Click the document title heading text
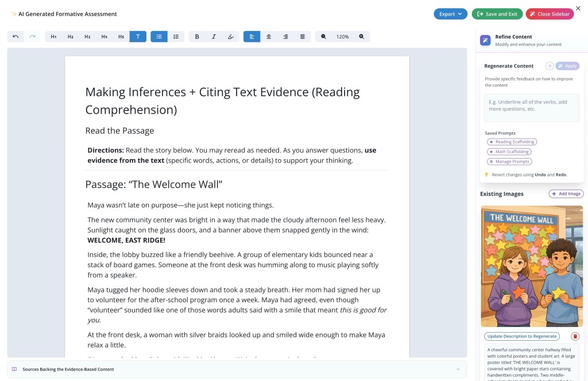Viewport: 588px width, 381px height. pyautogui.click(x=222, y=101)
